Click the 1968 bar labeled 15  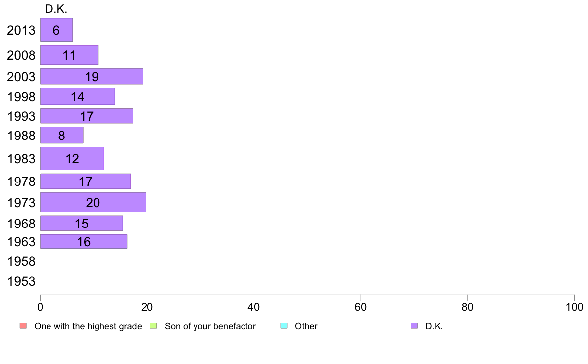[81, 224]
